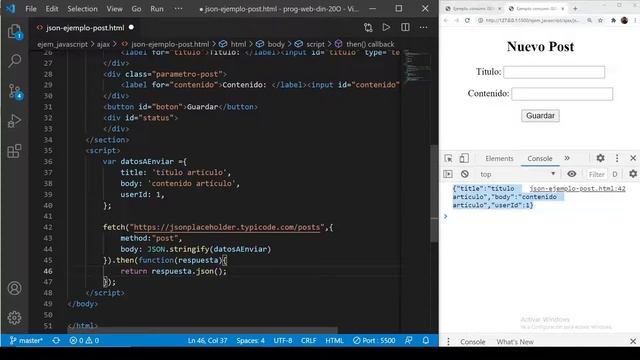Open a new browser tab
640x360 pixels.
tap(575, 8)
